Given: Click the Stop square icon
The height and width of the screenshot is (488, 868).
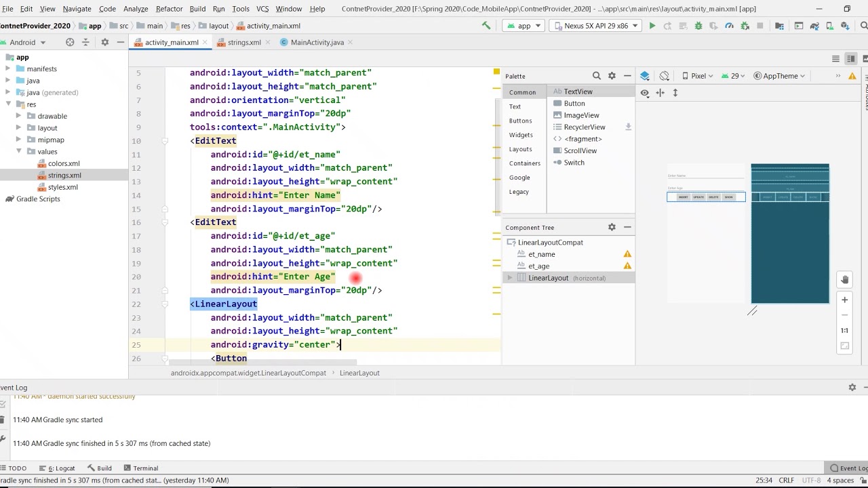Looking at the screenshot, I should click(760, 26).
